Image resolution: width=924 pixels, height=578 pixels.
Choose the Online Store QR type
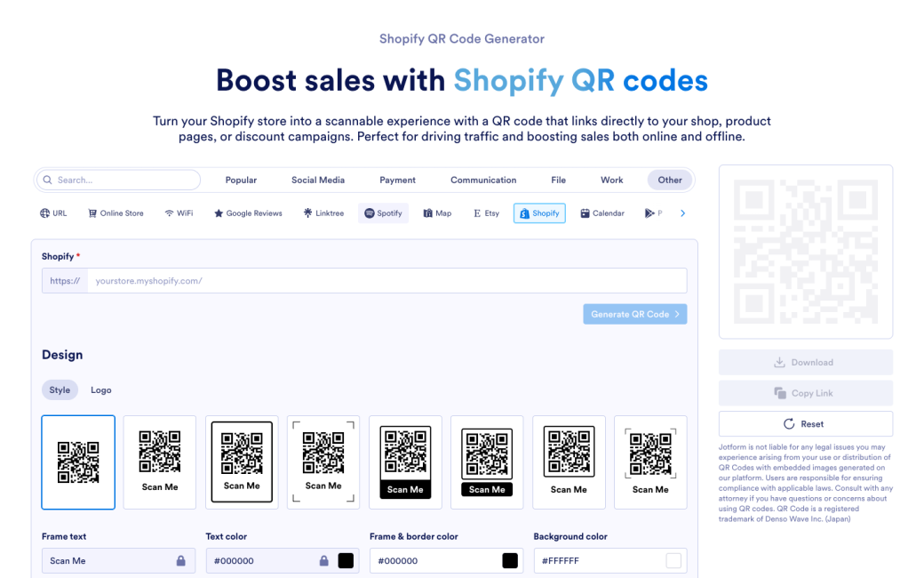[x=116, y=213]
